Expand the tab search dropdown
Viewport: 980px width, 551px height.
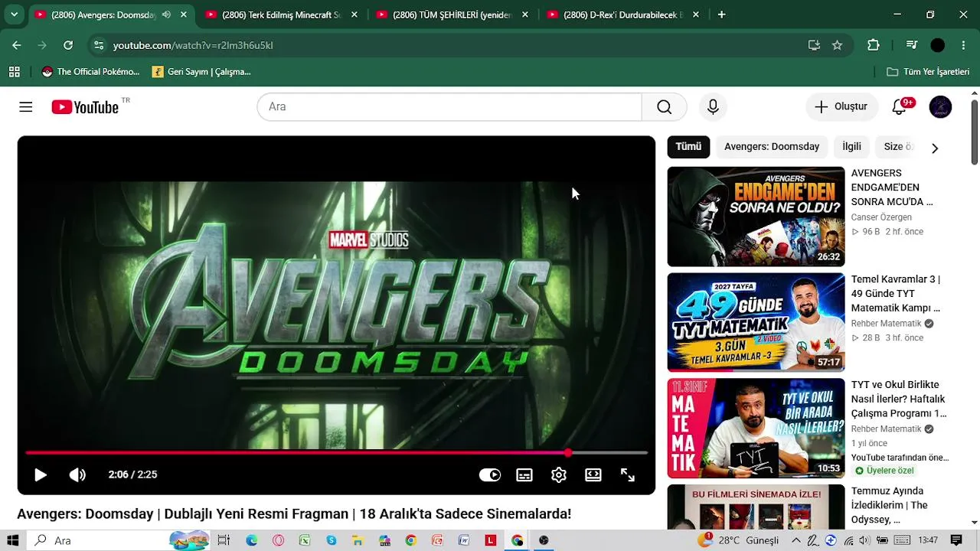pos(14,15)
